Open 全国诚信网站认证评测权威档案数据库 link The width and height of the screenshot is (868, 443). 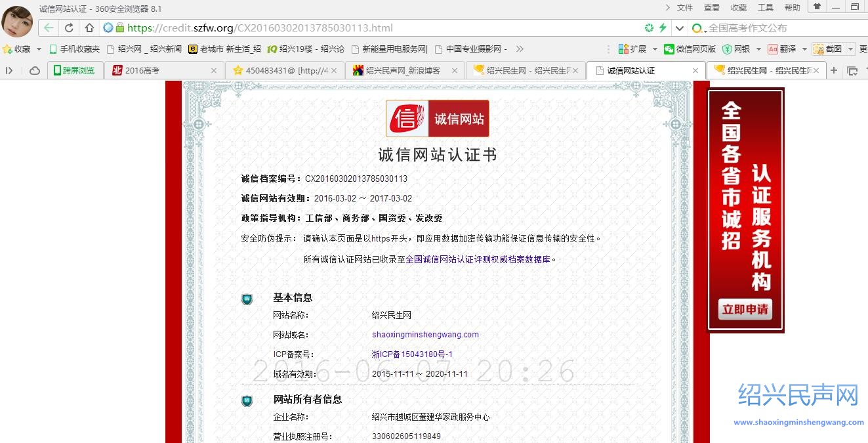click(x=478, y=259)
